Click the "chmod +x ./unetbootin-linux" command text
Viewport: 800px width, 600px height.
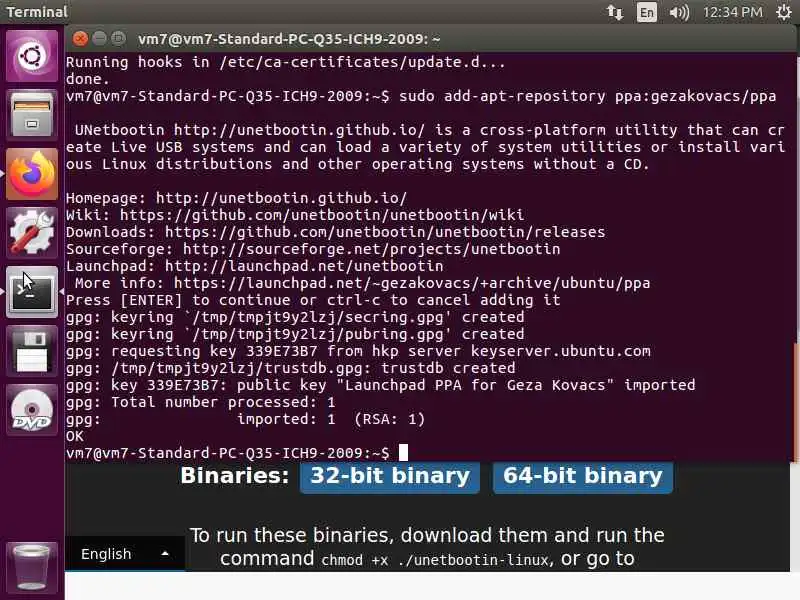[x=435, y=560]
